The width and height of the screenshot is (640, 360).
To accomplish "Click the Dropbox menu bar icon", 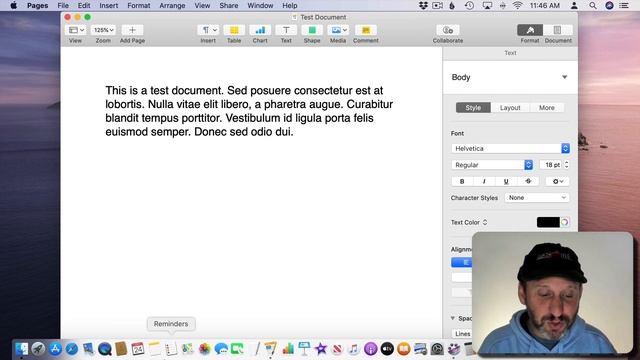I will tap(423, 5).
